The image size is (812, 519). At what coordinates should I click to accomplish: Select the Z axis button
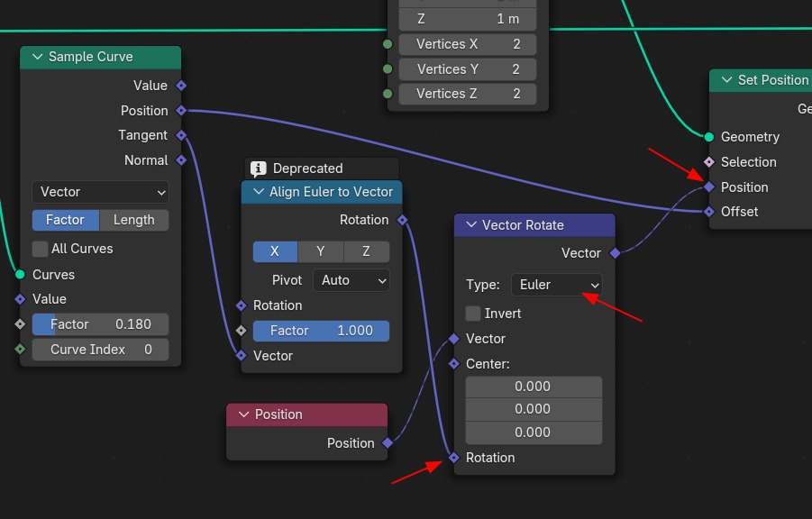tap(366, 251)
